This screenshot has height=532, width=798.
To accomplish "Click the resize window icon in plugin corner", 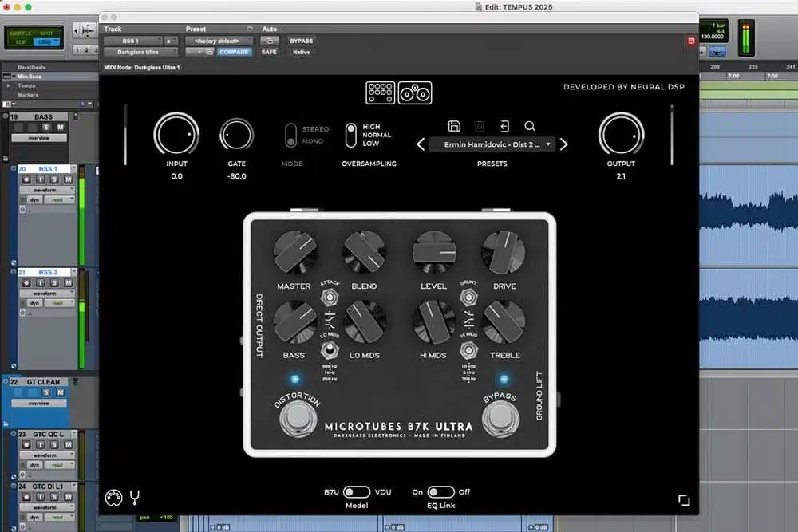I will pos(684,500).
